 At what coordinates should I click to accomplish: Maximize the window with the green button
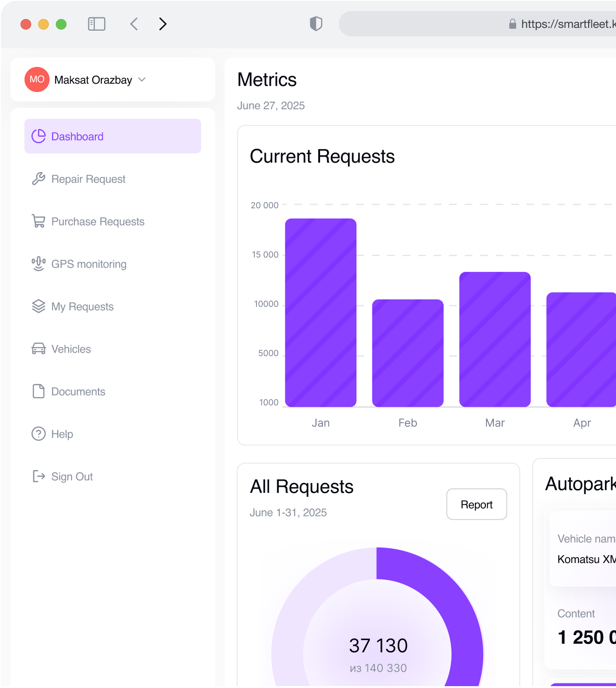click(61, 24)
